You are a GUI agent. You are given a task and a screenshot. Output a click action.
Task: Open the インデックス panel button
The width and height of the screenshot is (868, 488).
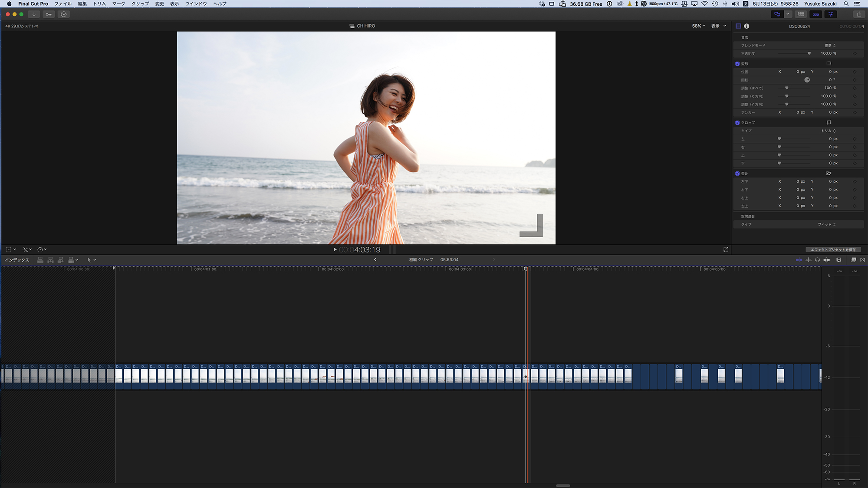16,259
